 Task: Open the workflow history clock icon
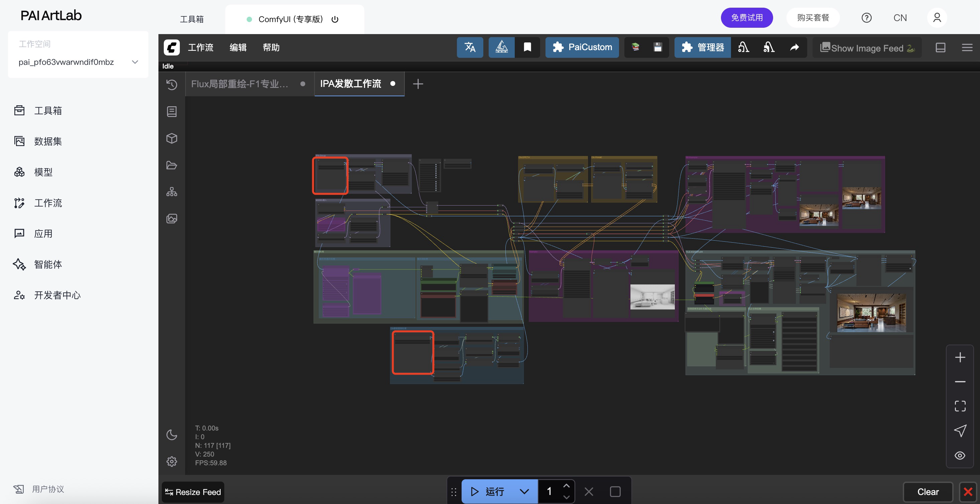171,85
